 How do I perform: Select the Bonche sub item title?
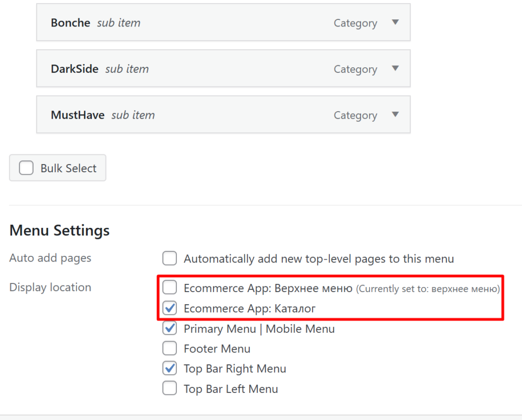click(70, 23)
